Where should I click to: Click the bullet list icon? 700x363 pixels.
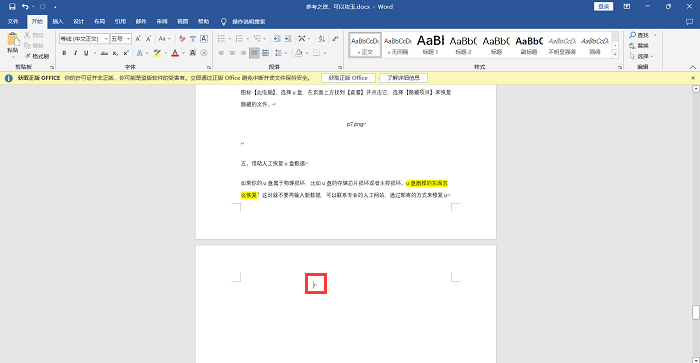pyautogui.click(x=221, y=39)
